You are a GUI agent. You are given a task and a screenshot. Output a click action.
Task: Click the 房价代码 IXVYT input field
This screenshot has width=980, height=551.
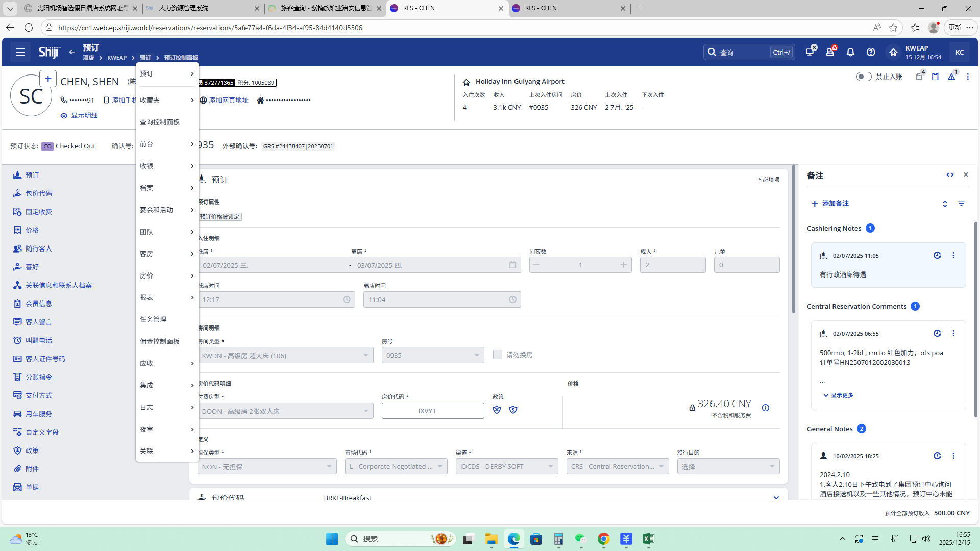coord(432,411)
